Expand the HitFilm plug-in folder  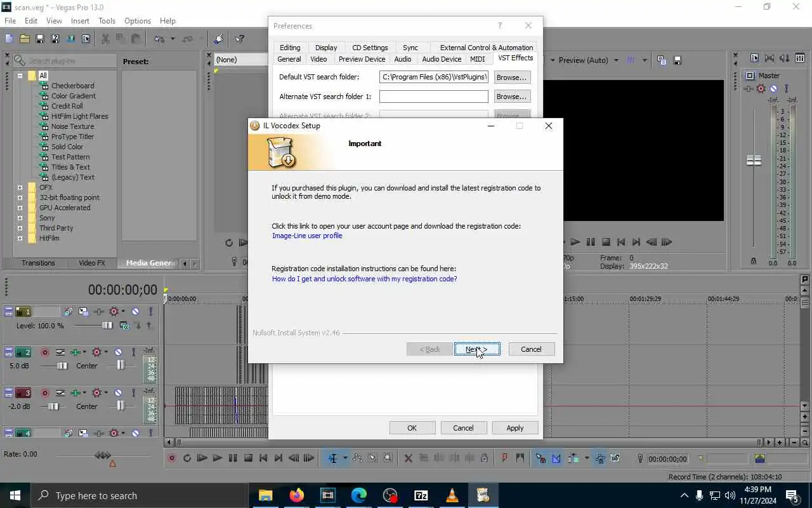pyautogui.click(x=20, y=238)
